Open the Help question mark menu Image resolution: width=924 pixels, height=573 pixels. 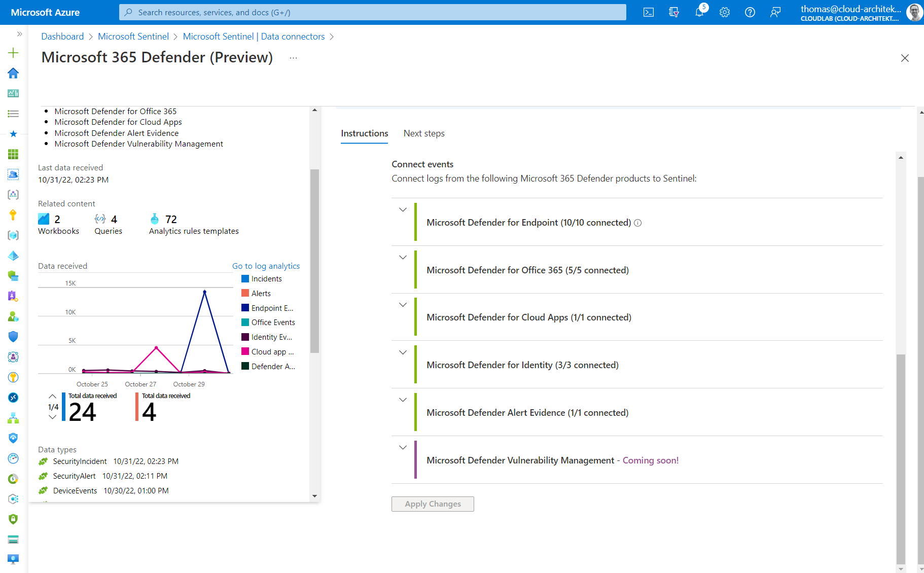tap(750, 12)
